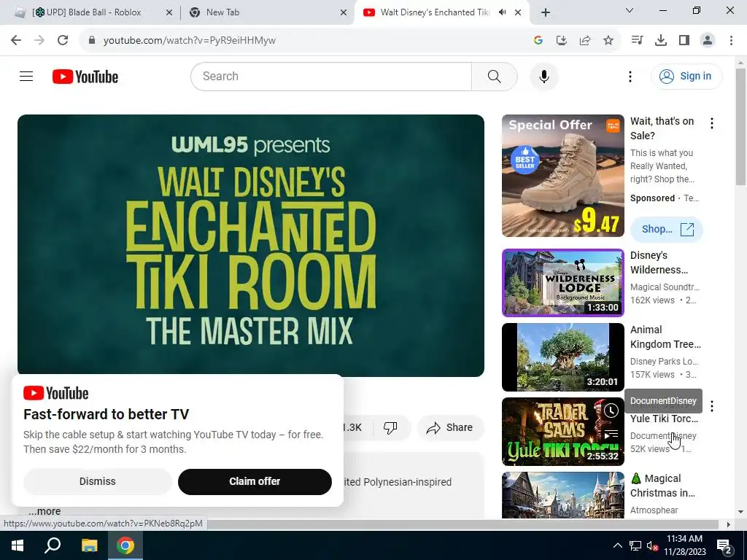Open a new tab with plus button
The image size is (747, 560).
coord(546,12)
